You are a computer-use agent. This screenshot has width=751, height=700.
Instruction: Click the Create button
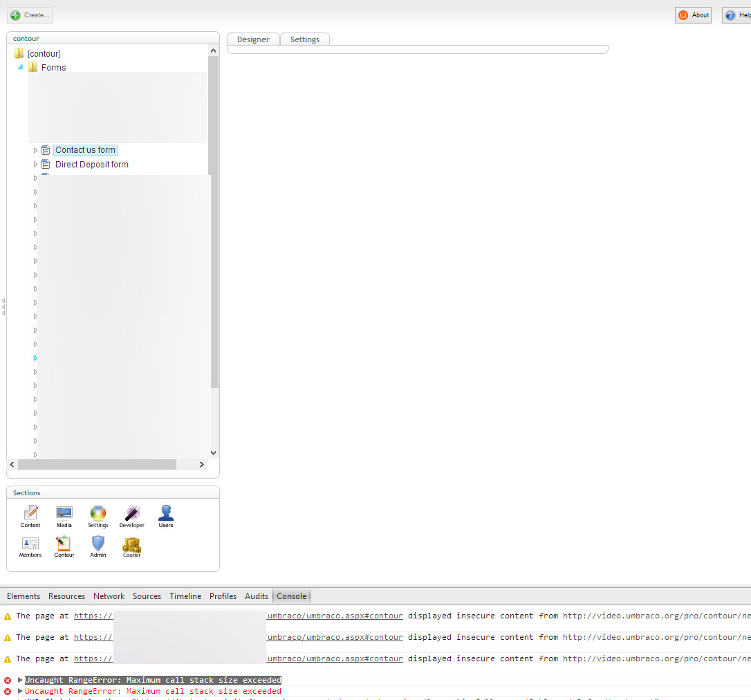[x=30, y=15]
